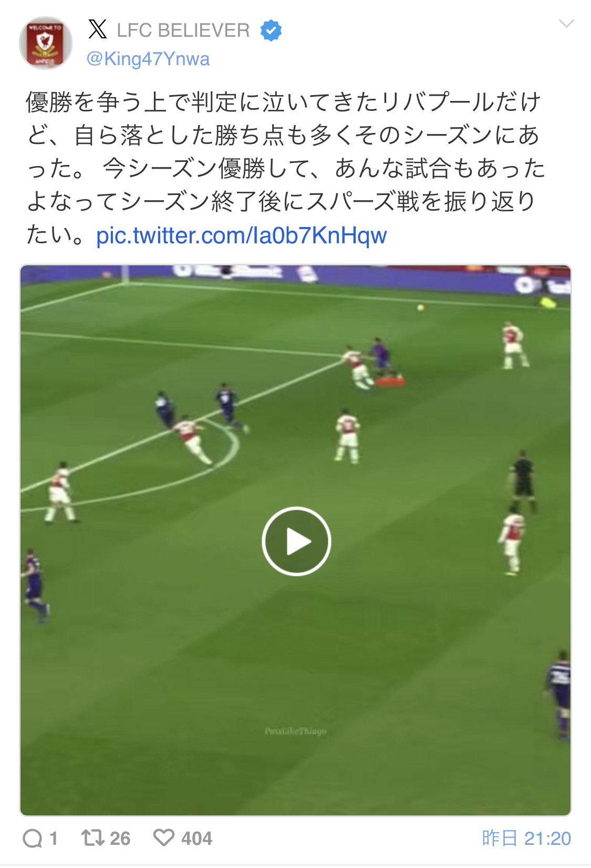Open the pic.twitter.com/Ia0b7KnHqw link
The image size is (591, 868).
[242, 235]
